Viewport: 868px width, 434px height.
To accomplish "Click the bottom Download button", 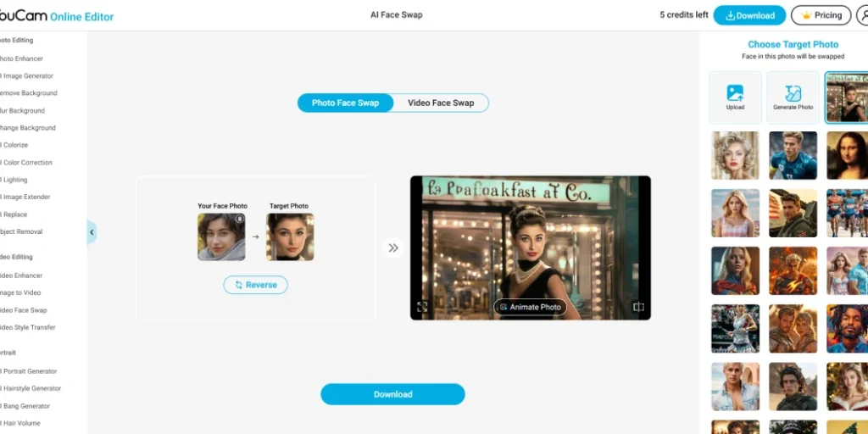I will click(x=393, y=394).
